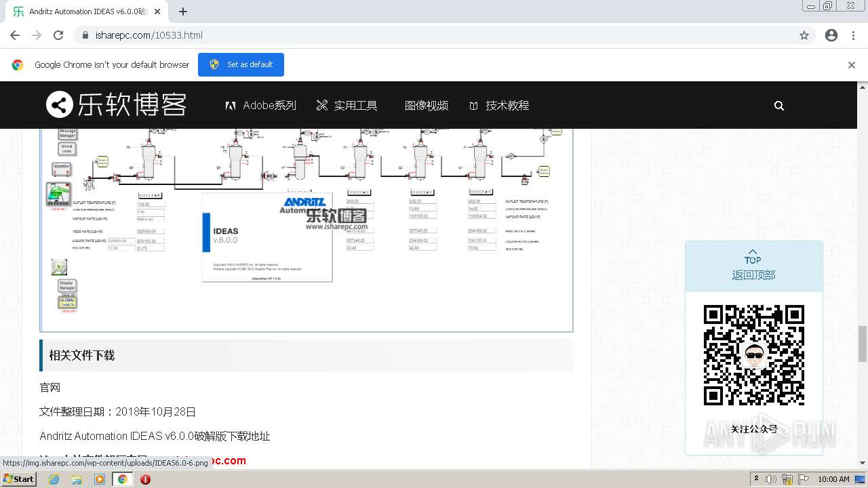Click the browser back arrow
Image resolution: width=868 pixels, height=488 pixels.
pos(15,35)
